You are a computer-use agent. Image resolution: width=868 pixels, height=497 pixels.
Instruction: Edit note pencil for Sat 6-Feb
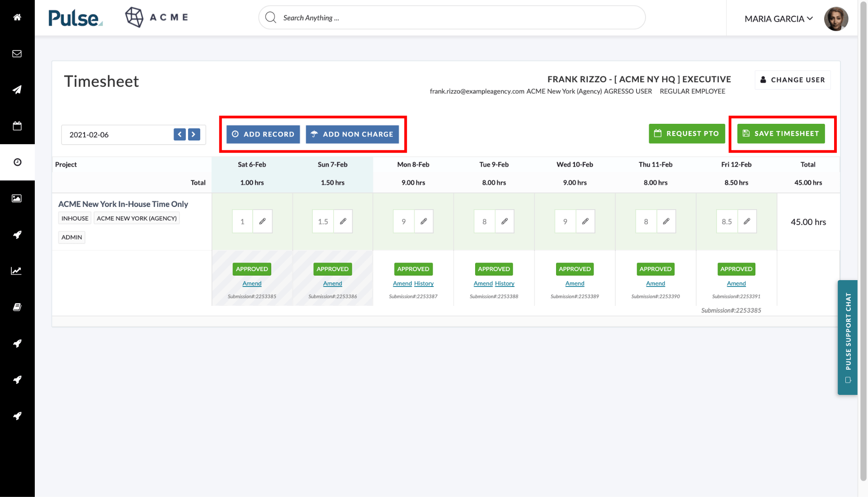(263, 221)
